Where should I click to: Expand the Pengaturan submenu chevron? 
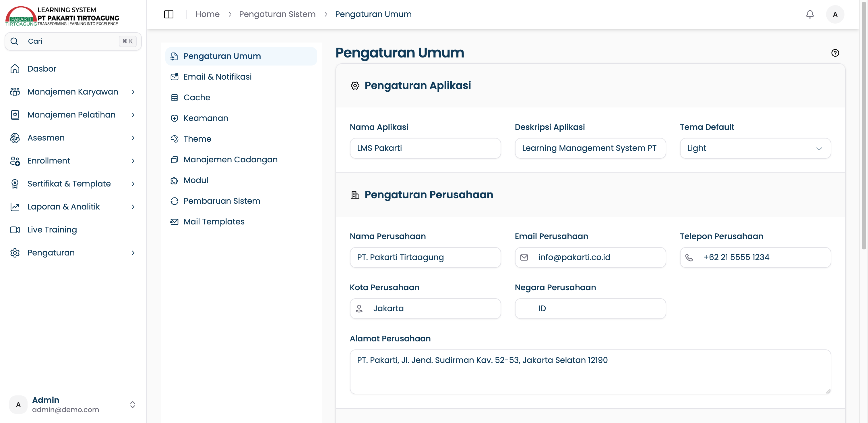point(133,253)
